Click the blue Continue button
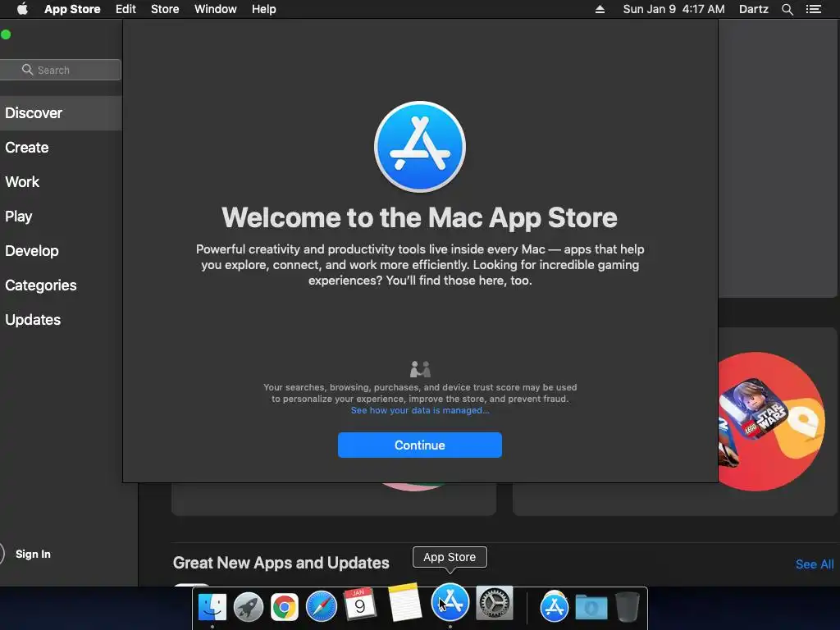This screenshot has height=630, width=840. 419,445
